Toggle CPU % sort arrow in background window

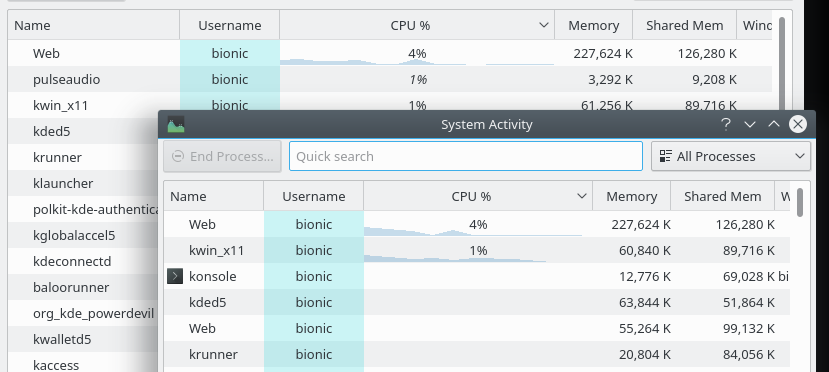pyautogui.click(x=544, y=25)
